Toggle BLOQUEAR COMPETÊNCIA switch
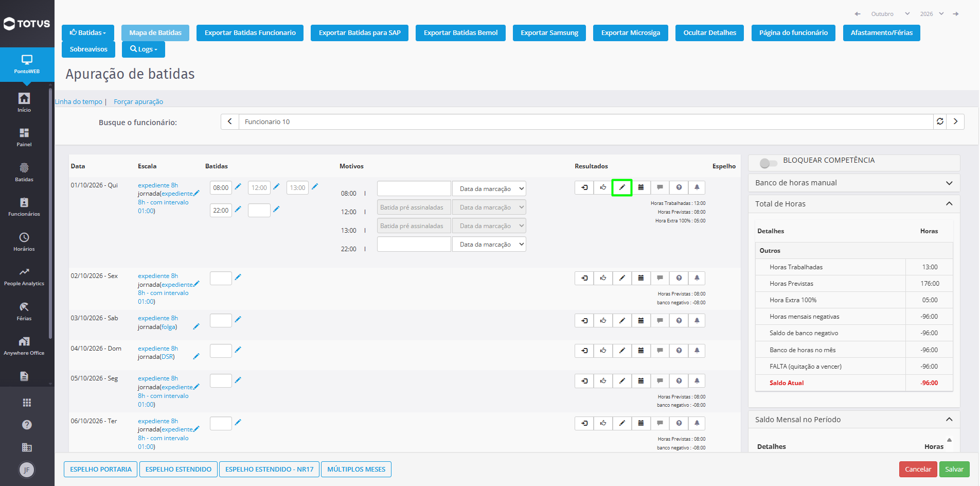The height and width of the screenshot is (486, 980). coord(768,163)
